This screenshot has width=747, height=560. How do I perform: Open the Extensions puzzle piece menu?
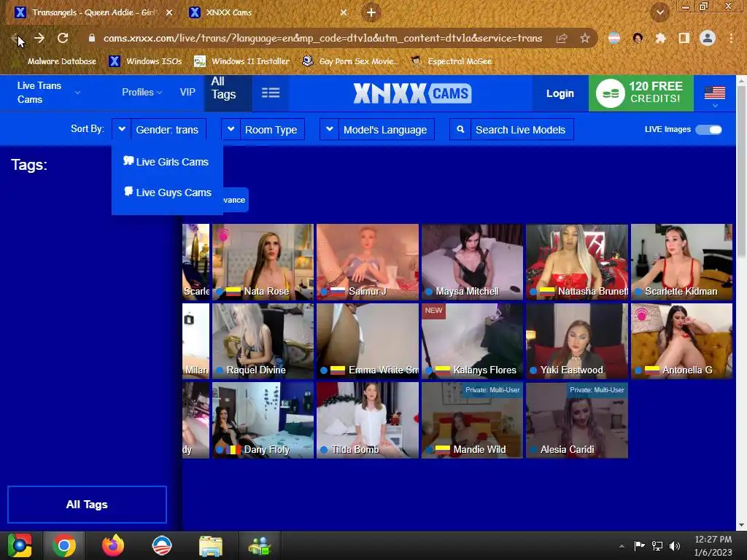[x=660, y=38]
